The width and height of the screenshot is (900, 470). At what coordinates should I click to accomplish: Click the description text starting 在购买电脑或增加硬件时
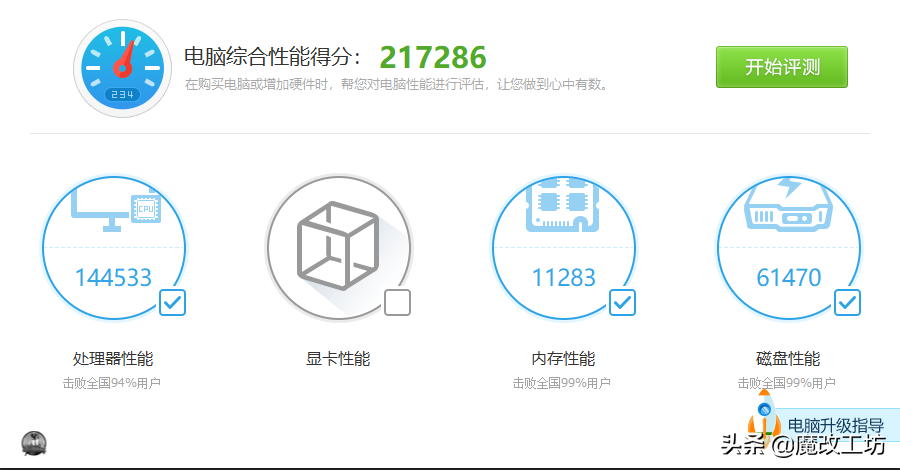(x=396, y=84)
